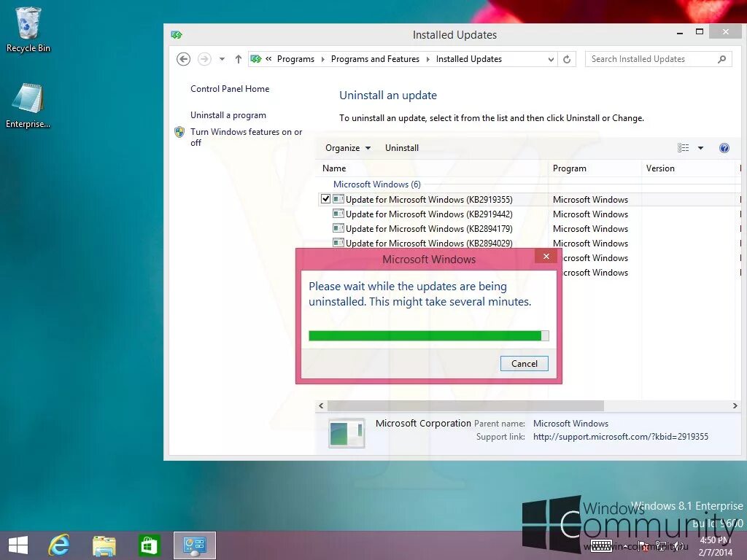The width and height of the screenshot is (747, 560).
Task: Collapse the Microsoft Windows (6) group
Action: coord(377,184)
